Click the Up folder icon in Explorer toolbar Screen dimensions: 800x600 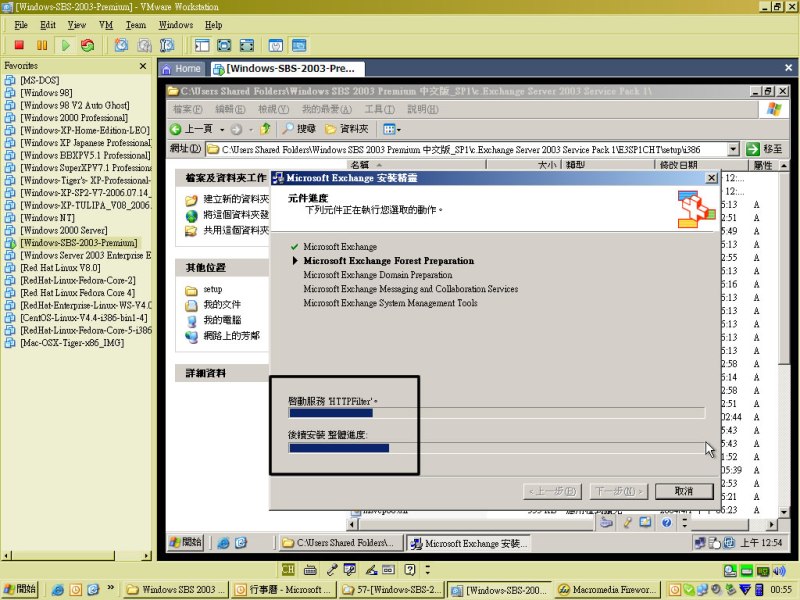pyautogui.click(x=265, y=129)
